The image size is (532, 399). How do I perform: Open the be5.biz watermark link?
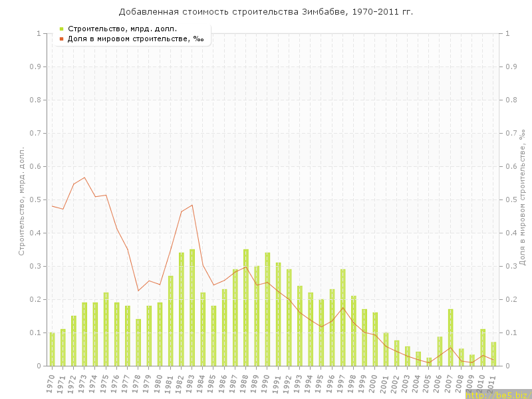click(x=498, y=395)
